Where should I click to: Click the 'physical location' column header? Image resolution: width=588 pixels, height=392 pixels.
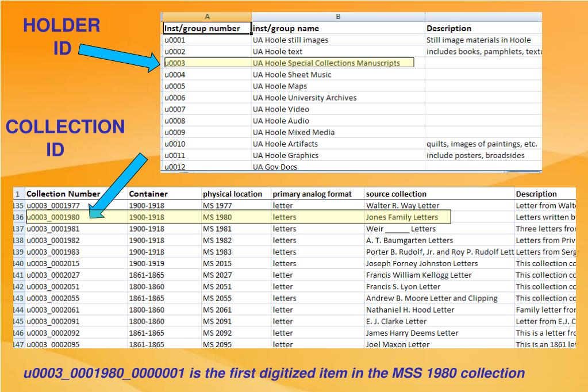click(236, 194)
